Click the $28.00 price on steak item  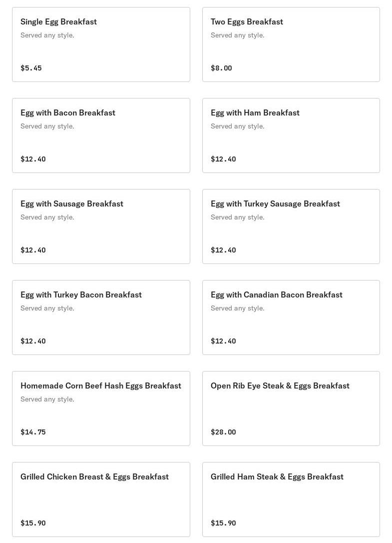coord(223,432)
